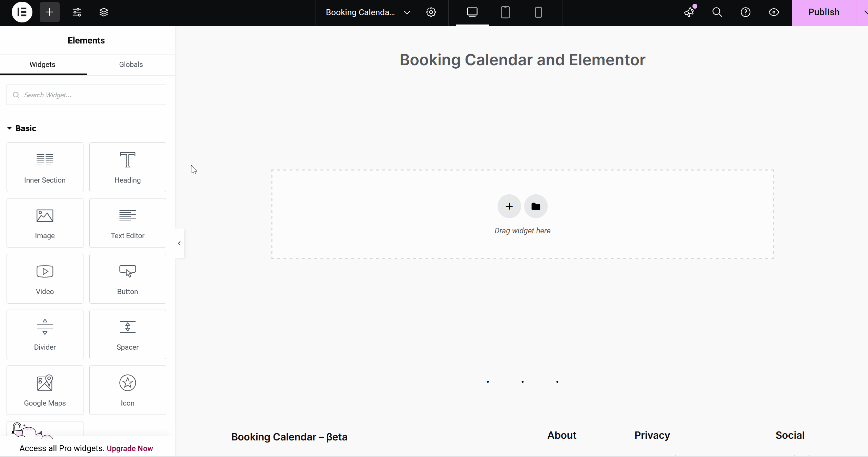This screenshot has width=868, height=457.
Task: Click the About footer heading
Action: click(x=562, y=435)
